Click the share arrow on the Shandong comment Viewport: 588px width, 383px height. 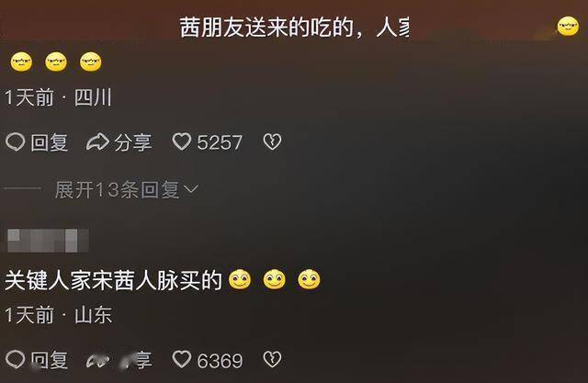pos(97,360)
